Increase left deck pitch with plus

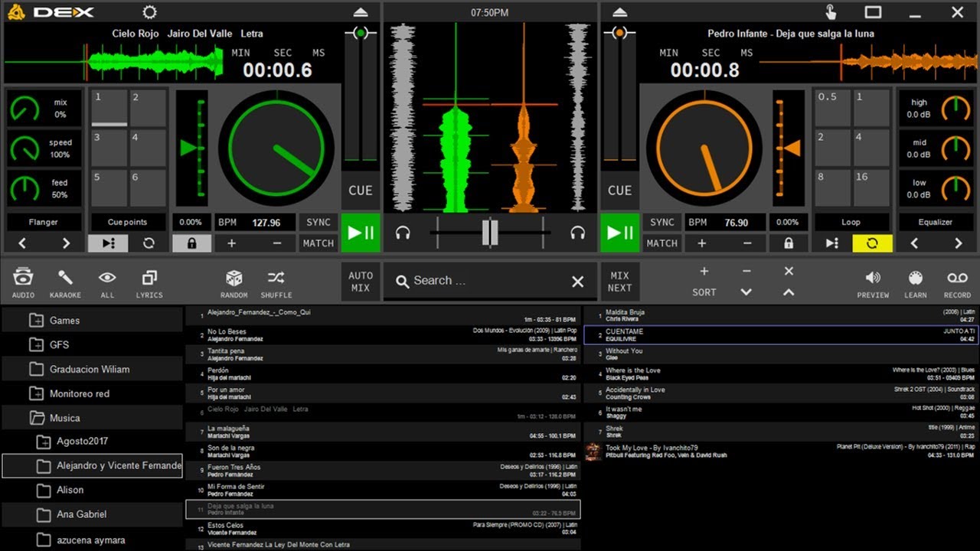point(231,243)
